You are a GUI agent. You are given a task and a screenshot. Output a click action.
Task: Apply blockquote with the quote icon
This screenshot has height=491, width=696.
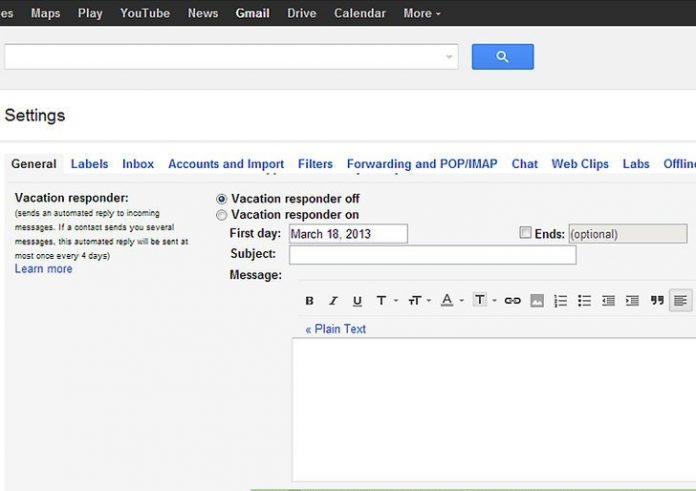[657, 301]
